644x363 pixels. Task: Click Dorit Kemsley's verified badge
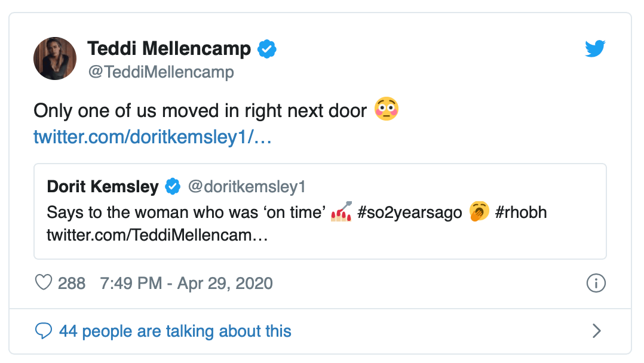(x=173, y=187)
